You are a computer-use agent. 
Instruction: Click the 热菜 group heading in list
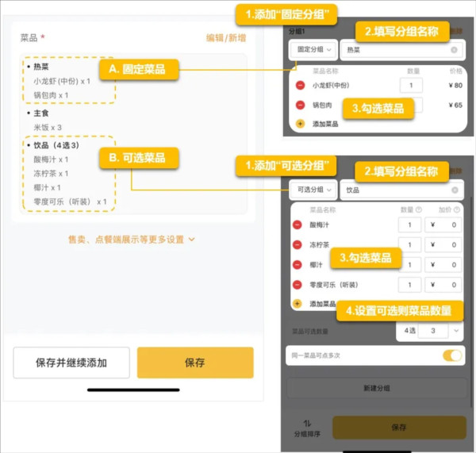click(x=41, y=67)
